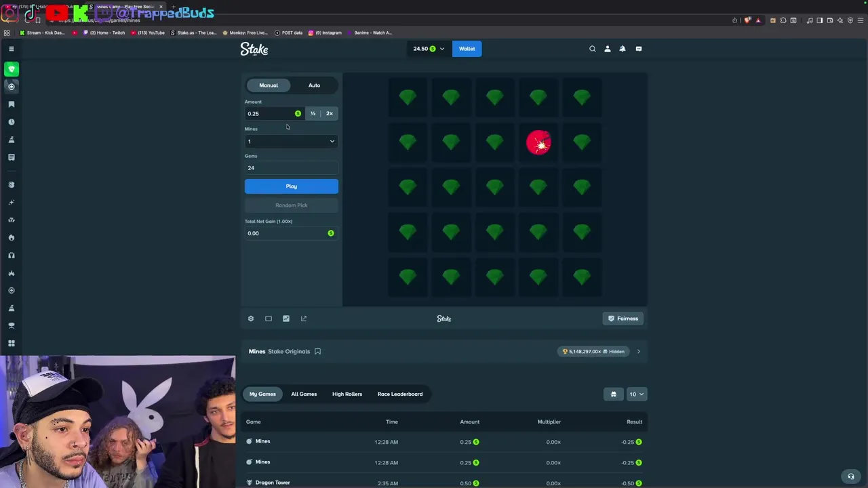This screenshot has height=488, width=868.
Task: Click the Random Pick button
Action: (292, 205)
